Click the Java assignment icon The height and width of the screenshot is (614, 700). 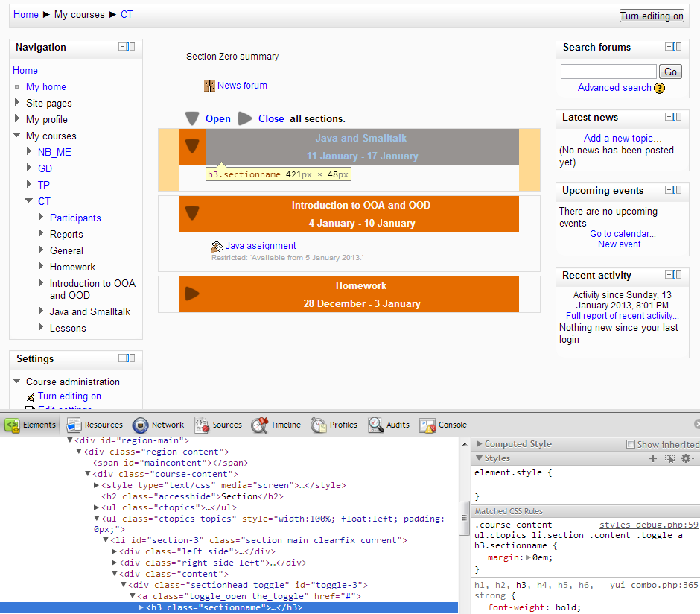pyautogui.click(x=217, y=246)
